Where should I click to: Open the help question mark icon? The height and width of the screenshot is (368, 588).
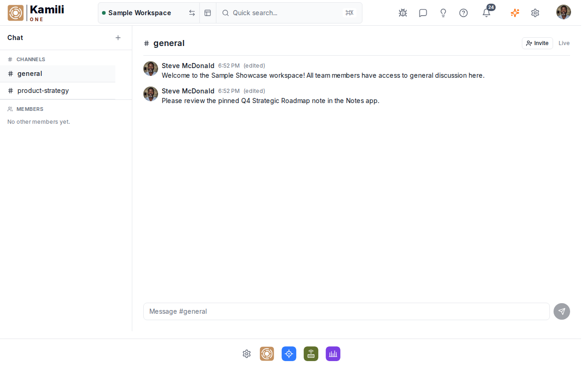click(464, 13)
